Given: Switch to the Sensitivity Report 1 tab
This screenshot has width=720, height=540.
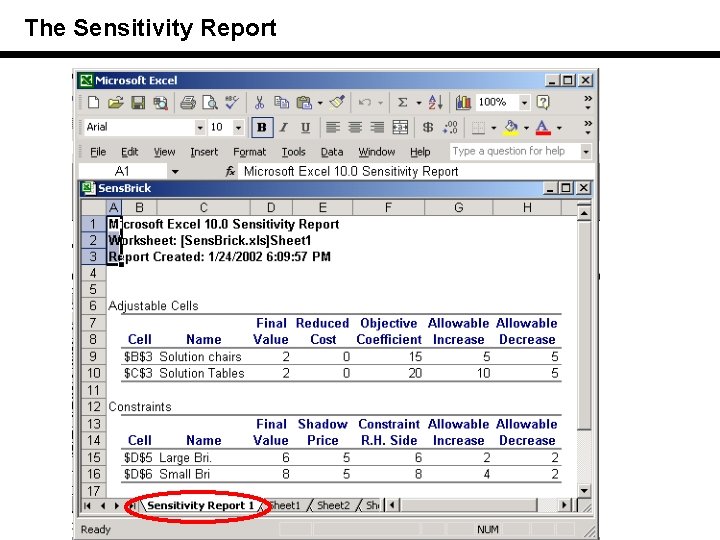Looking at the screenshot, I should 200,506.
